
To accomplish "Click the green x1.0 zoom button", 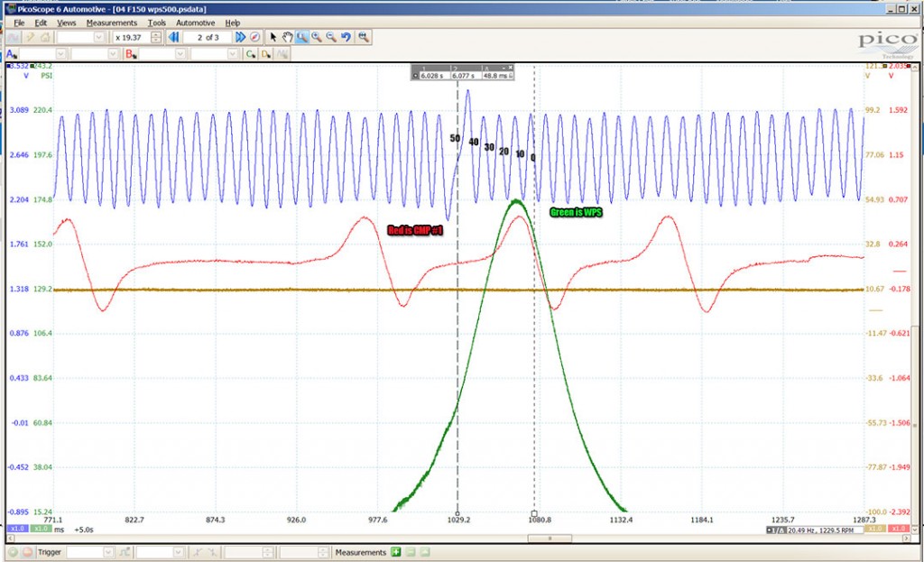I will 41,529.
